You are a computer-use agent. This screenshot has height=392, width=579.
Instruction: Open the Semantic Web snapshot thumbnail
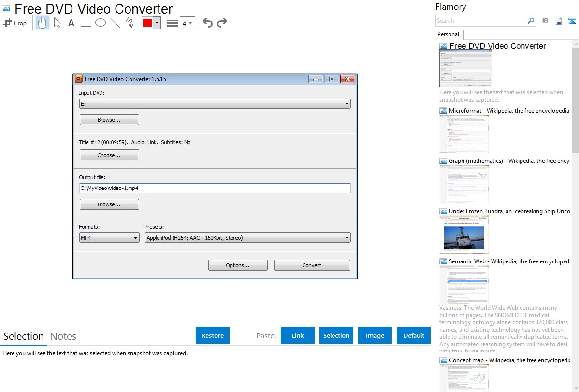(464, 285)
